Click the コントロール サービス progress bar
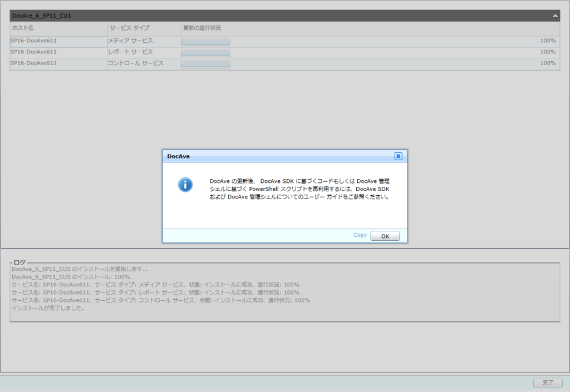This screenshot has height=392, width=570. click(x=206, y=64)
